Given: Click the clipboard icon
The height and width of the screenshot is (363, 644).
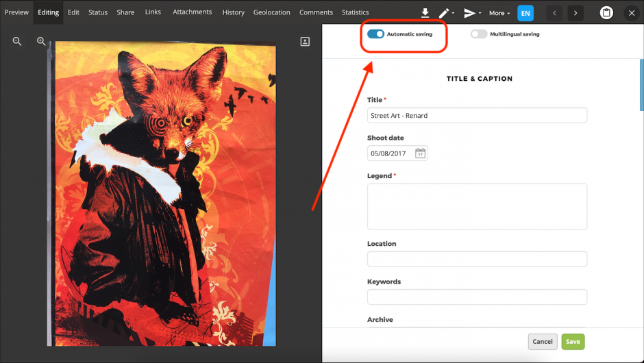Looking at the screenshot, I should click(x=606, y=13).
